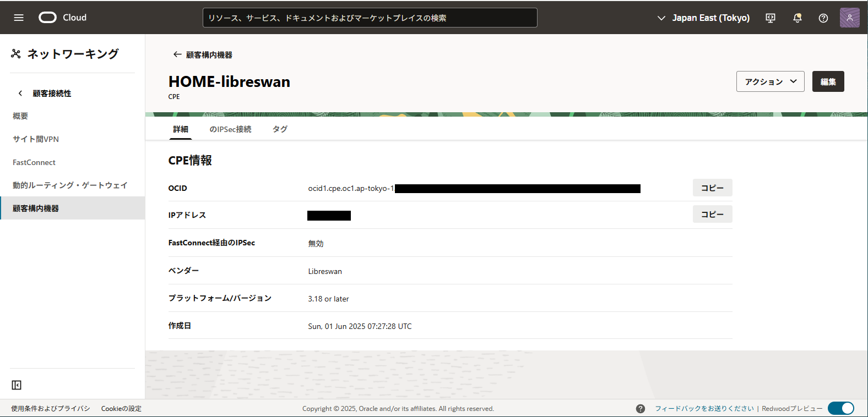Open the Japan East (Tokyo) region dropdown
Screen dimensions: 868x417
[703, 18]
